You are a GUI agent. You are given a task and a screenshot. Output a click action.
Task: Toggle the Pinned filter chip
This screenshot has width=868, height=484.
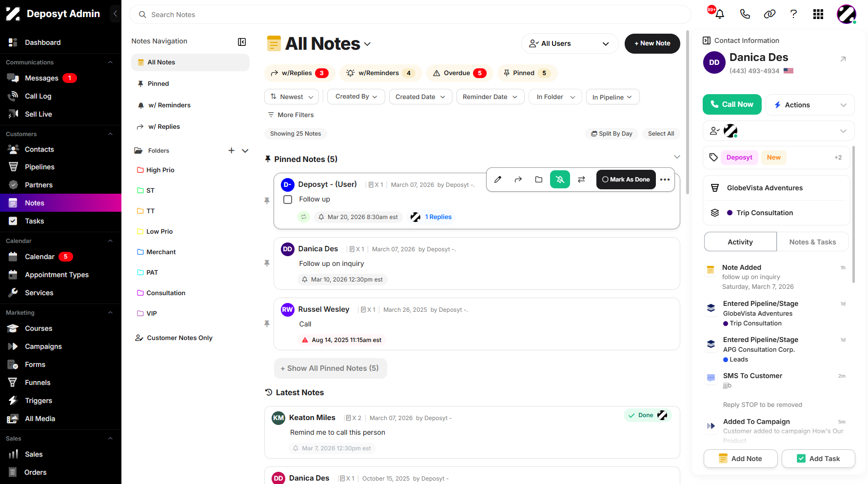[x=527, y=73]
